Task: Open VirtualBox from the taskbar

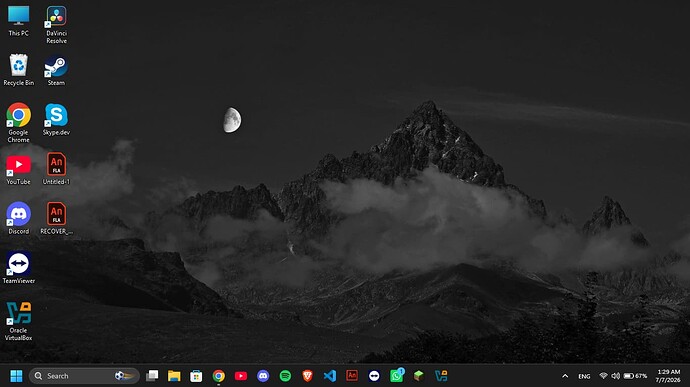Action: click(x=441, y=376)
